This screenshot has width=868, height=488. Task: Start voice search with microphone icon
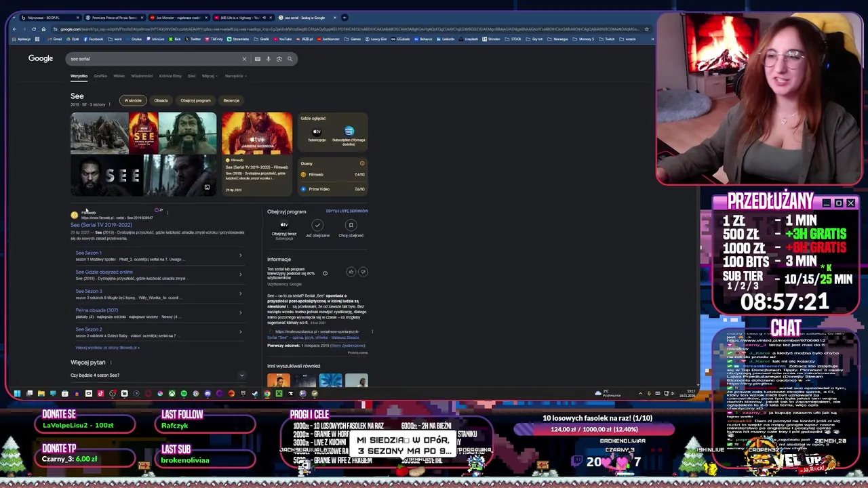tap(269, 59)
